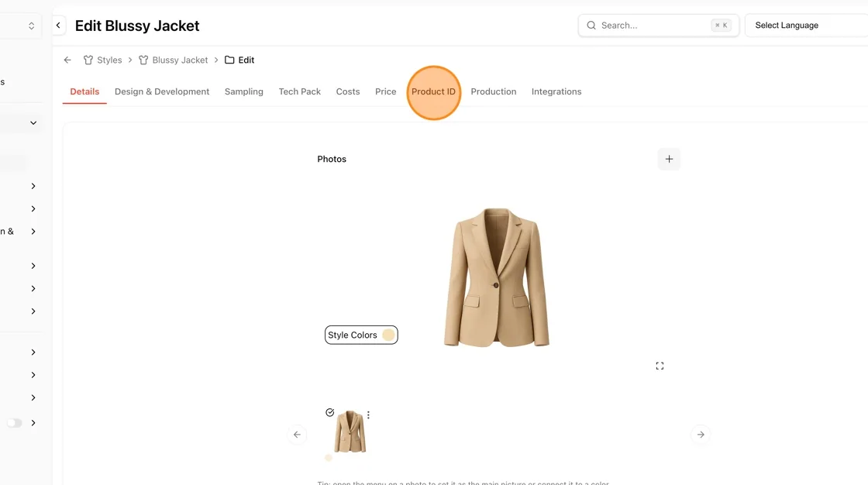Expand the sidebar workspace switcher arrows
The height and width of the screenshot is (485, 868).
pyautogui.click(x=32, y=26)
